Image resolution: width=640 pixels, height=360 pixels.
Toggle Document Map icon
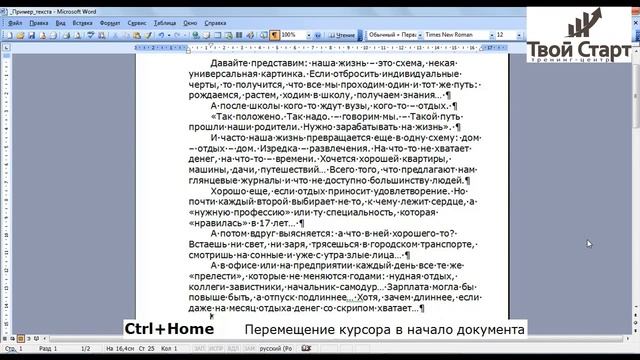pyautogui.click(x=264, y=36)
